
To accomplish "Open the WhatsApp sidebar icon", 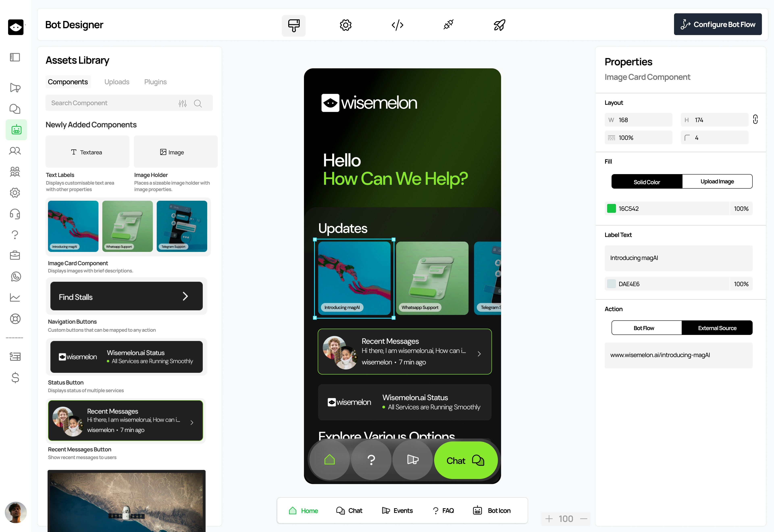I will (16, 277).
